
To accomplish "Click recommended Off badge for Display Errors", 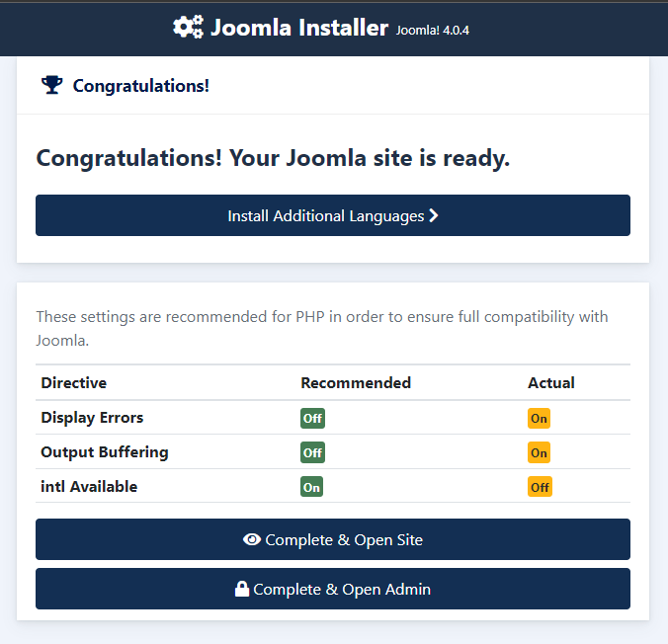I will point(312,418).
